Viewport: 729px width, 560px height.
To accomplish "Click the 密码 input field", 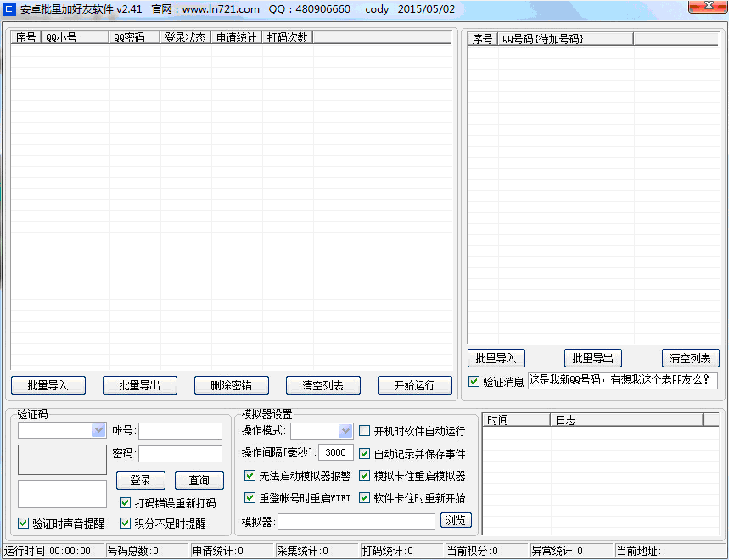I will point(181,454).
